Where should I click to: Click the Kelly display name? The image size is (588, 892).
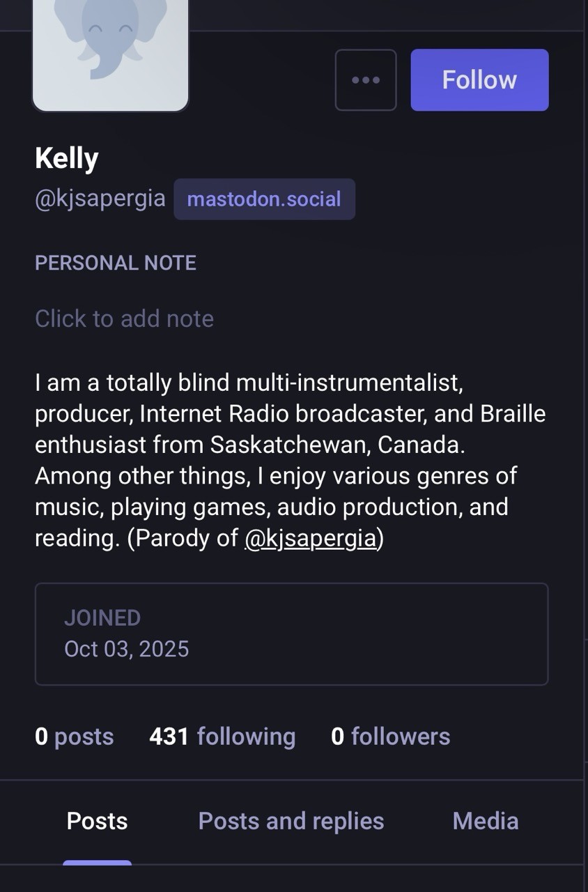pyautogui.click(x=67, y=159)
